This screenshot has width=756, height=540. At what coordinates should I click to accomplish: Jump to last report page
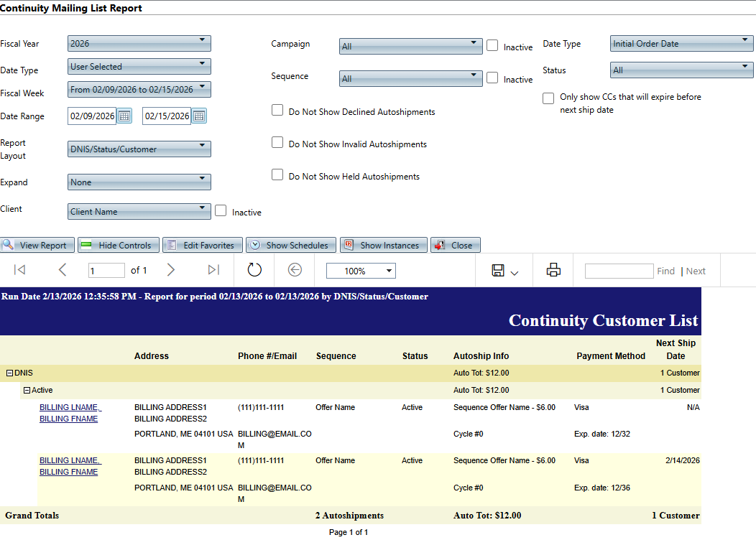pyautogui.click(x=213, y=270)
